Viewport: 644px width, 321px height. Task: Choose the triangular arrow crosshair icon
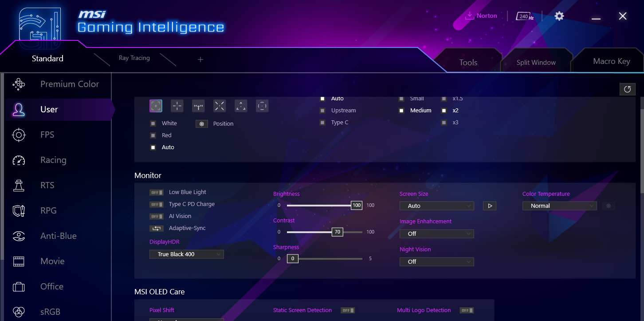(241, 106)
